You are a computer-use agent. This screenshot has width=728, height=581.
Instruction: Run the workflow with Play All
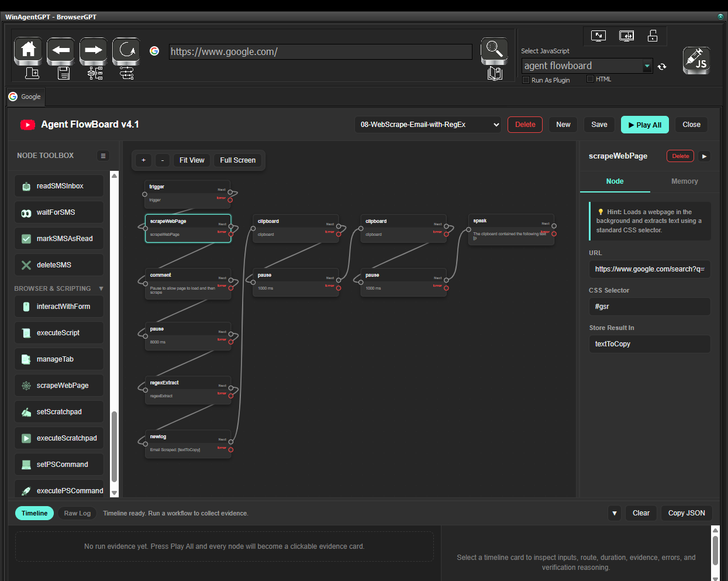tap(645, 125)
